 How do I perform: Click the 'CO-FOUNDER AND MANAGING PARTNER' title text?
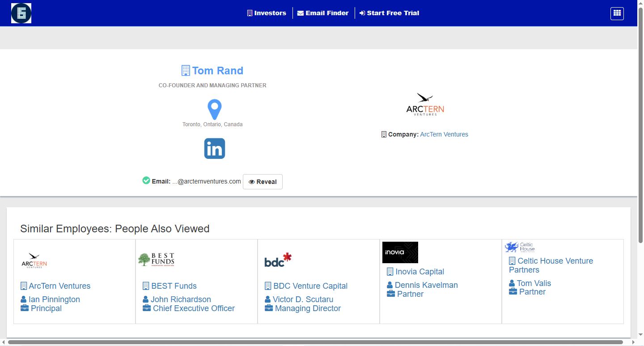pos(212,85)
